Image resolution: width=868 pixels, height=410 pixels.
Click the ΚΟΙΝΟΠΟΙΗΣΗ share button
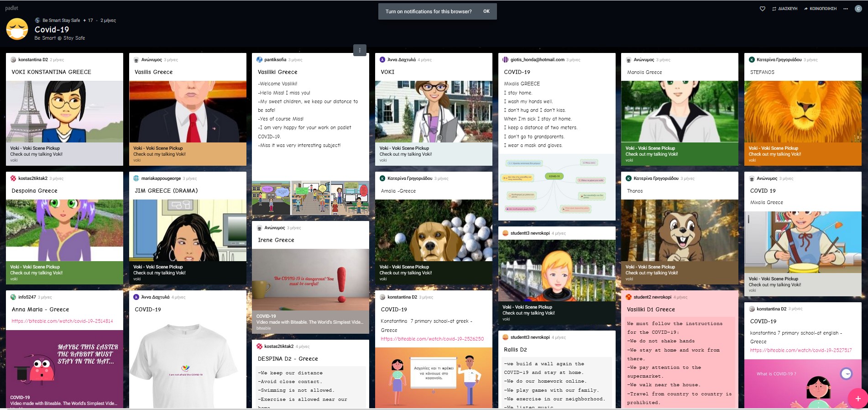(820, 9)
